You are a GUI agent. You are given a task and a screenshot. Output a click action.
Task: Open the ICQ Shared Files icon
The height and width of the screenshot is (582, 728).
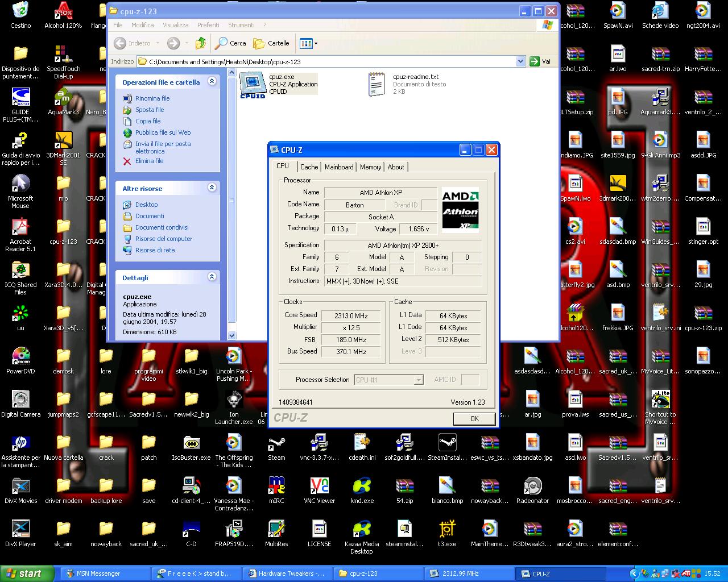20,278
